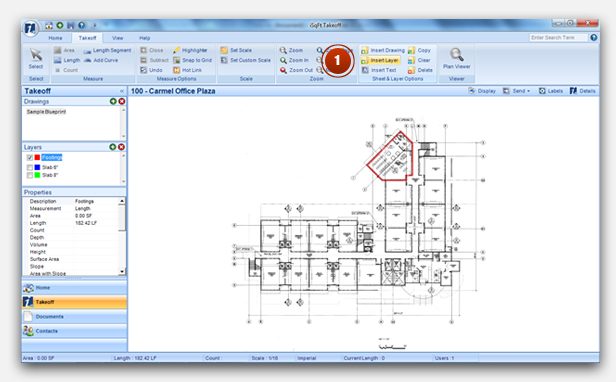
Task: Remove drawing with red X icon
Action: [122, 101]
